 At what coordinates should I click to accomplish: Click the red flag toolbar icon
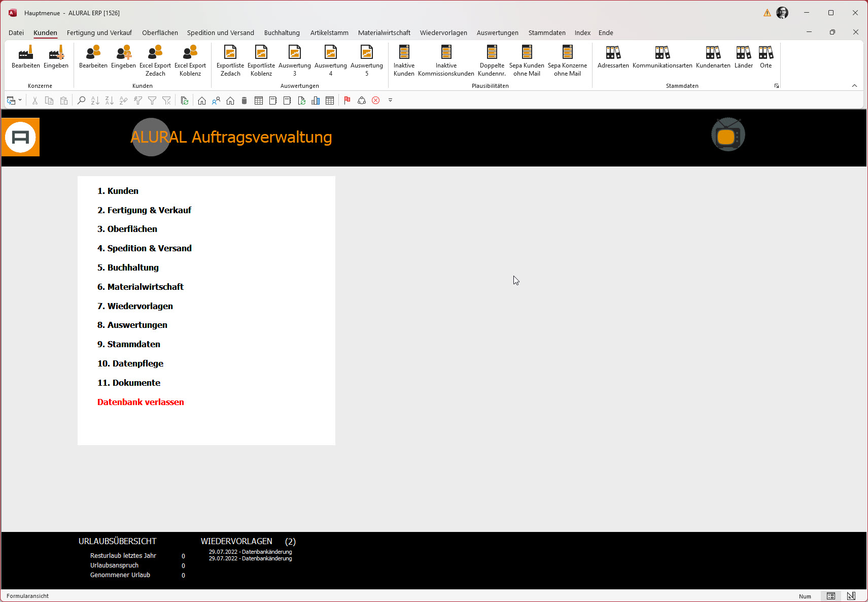(347, 101)
